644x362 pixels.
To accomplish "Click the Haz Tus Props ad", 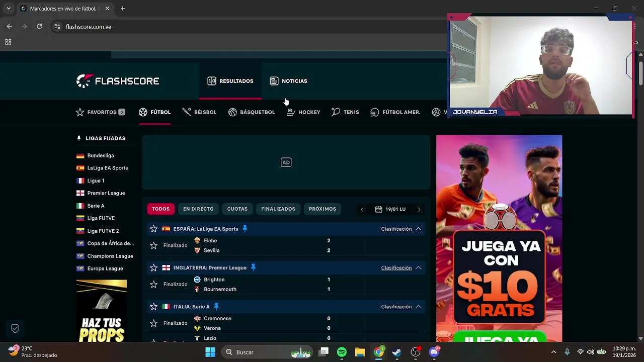I will (x=102, y=311).
